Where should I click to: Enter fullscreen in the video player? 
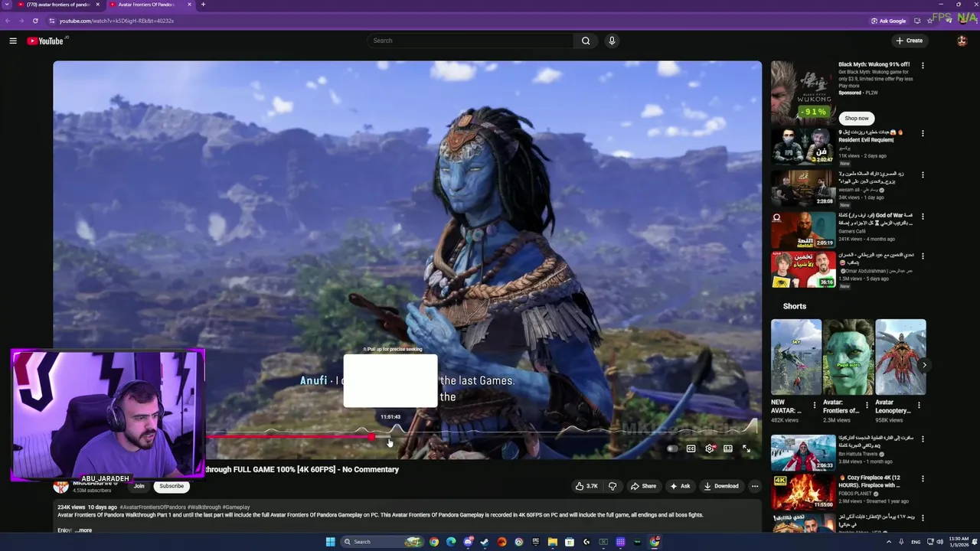pyautogui.click(x=746, y=448)
